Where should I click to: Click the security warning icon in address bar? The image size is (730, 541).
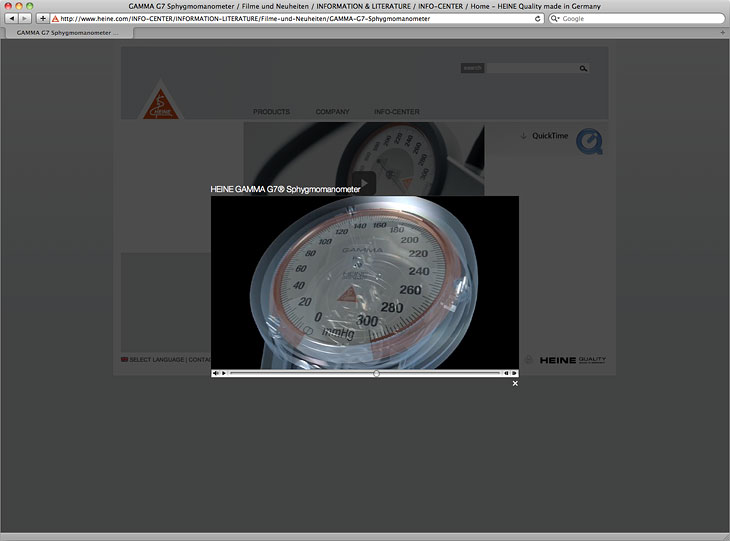(x=55, y=19)
